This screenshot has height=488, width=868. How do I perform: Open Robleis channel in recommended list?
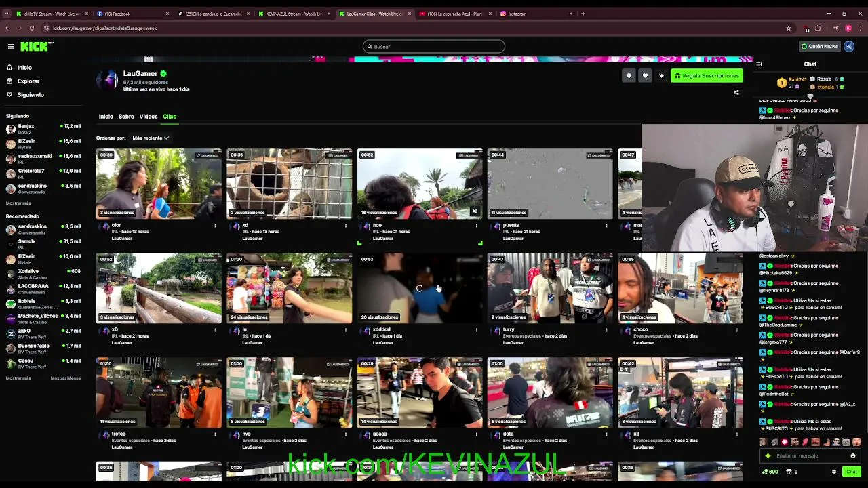(43, 304)
